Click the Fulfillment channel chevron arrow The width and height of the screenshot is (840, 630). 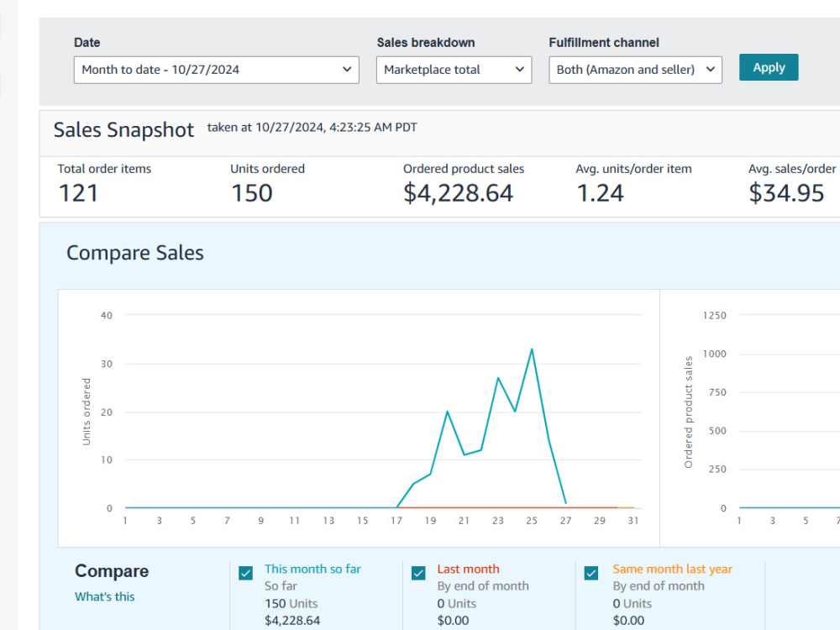pyautogui.click(x=710, y=69)
